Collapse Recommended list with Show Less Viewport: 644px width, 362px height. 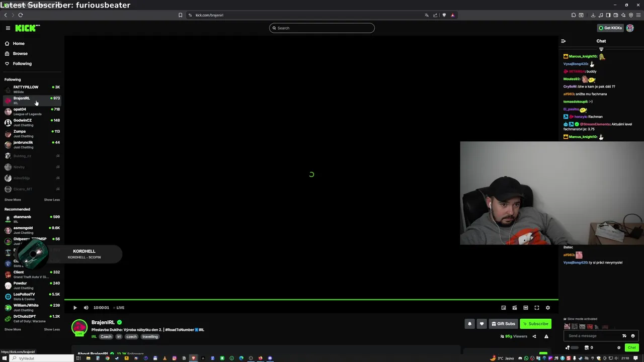click(x=52, y=329)
